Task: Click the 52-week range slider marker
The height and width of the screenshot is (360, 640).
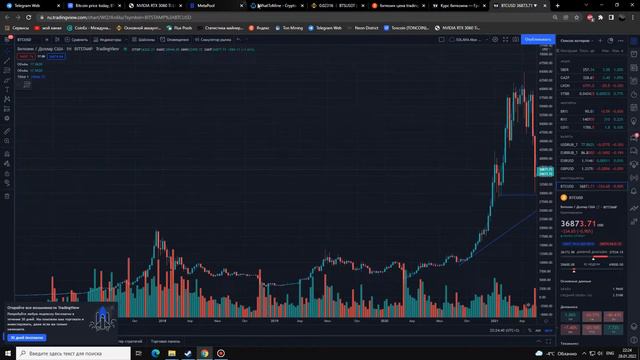Action: coord(574,271)
